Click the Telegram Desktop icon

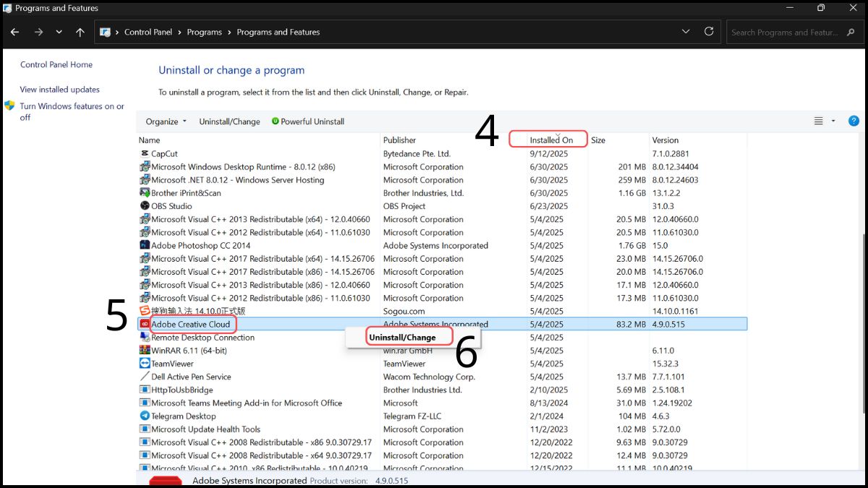[x=144, y=416]
